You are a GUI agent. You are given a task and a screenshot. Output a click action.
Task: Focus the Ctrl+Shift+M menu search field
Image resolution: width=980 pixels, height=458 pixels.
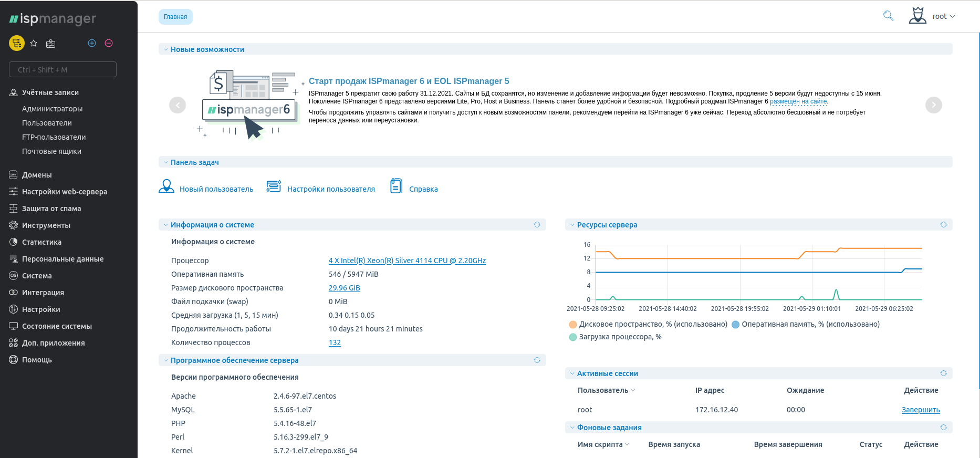(62, 69)
